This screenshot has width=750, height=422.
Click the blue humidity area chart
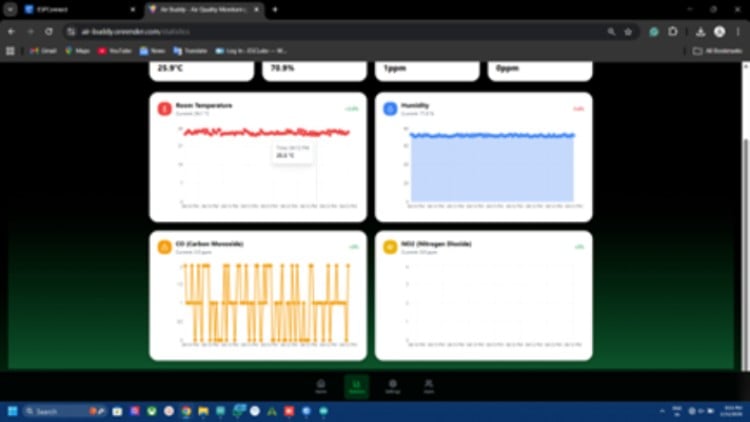click(x=492, y=167)
